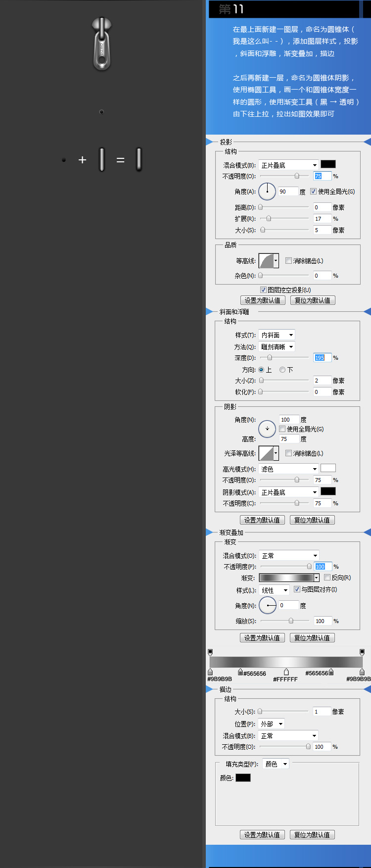Click the bevel depth slider handle

pyautogui.click(x=270, y=357)
